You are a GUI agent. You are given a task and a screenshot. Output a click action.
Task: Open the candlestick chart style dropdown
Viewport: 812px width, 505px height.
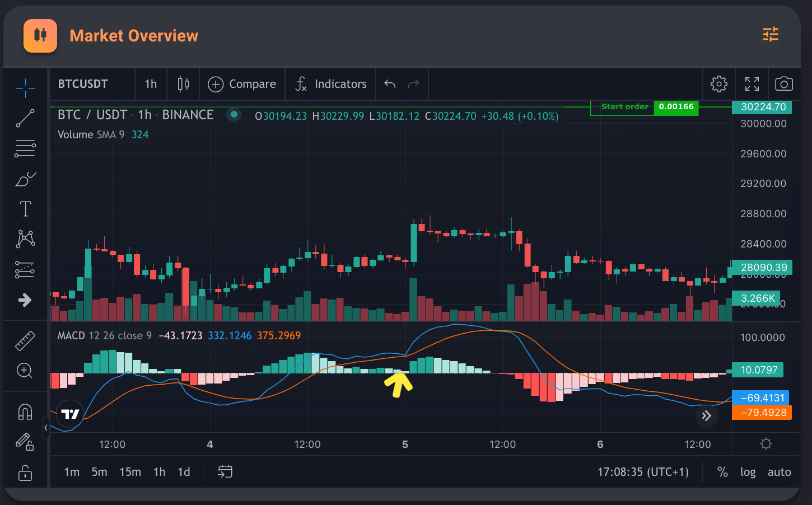pyautogui.click(x=183, y=84)
